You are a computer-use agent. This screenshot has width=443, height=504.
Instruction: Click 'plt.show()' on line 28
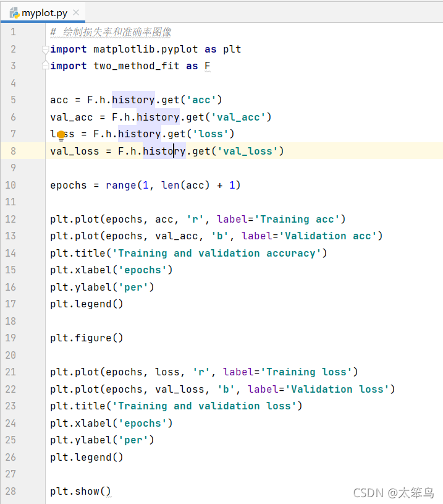click(x=81, y=492)
